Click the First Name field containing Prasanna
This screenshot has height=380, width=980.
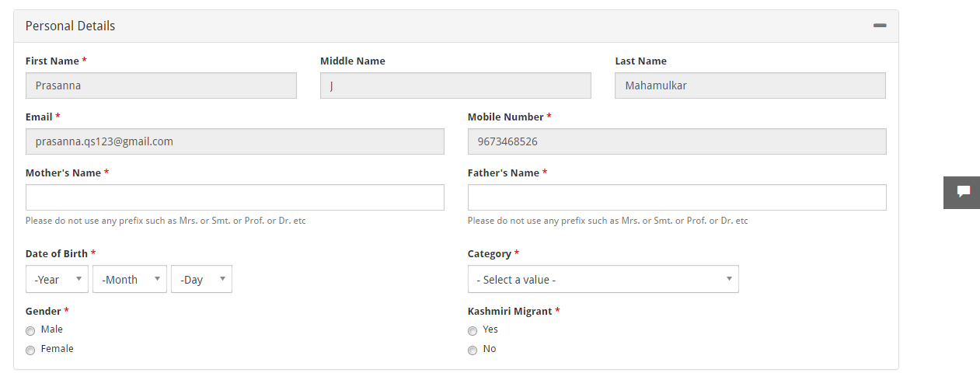coord(161,85)
